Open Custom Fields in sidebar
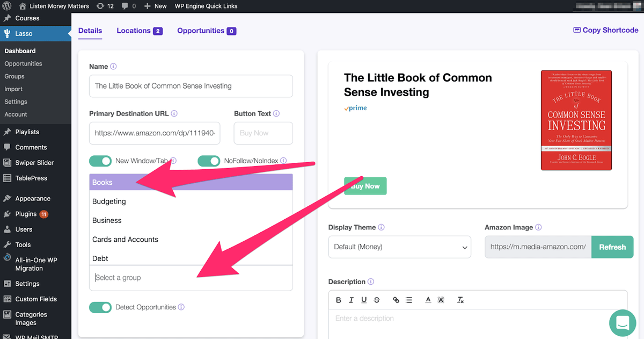 (x=36, y=299)
